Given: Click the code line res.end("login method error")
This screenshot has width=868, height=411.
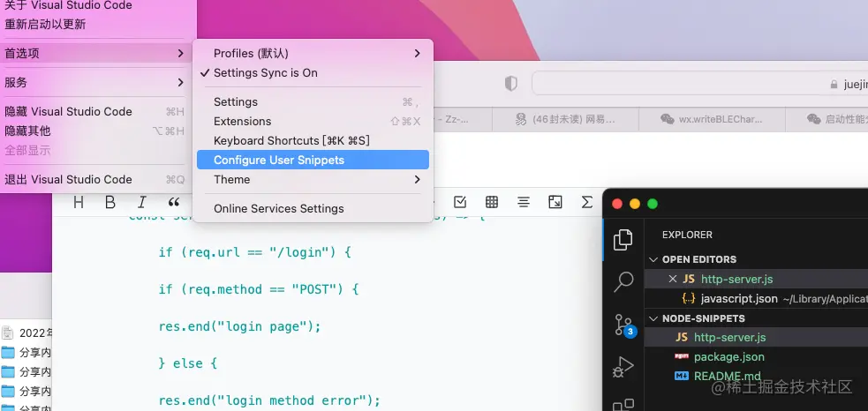Looking at the screenshot, I should tap(269, 400).
